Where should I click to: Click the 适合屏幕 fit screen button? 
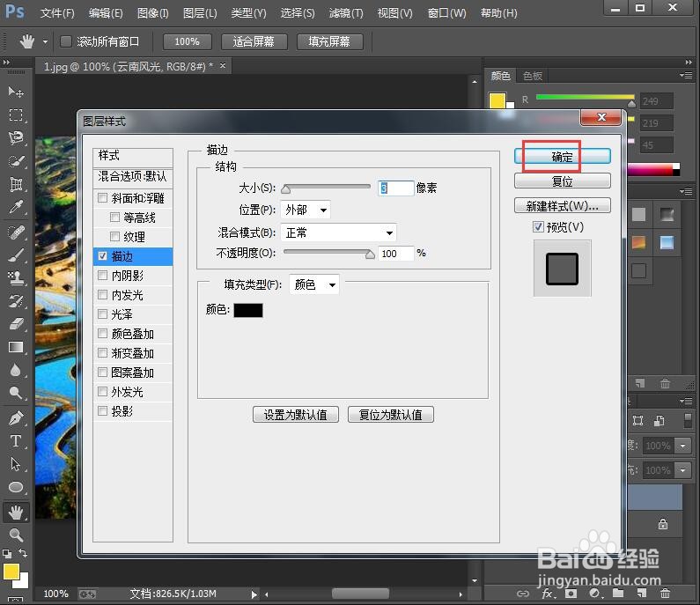[x=254, y=41]
